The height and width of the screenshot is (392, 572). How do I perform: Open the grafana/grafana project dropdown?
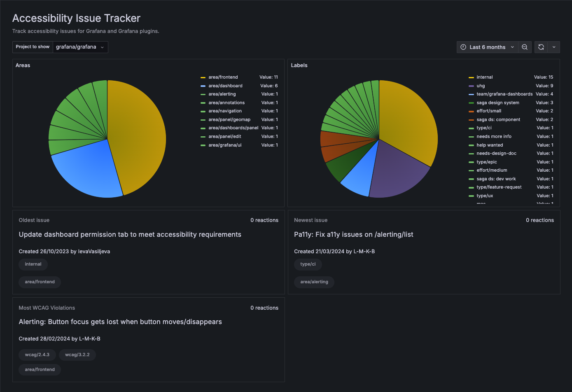[x=80, y=47]
